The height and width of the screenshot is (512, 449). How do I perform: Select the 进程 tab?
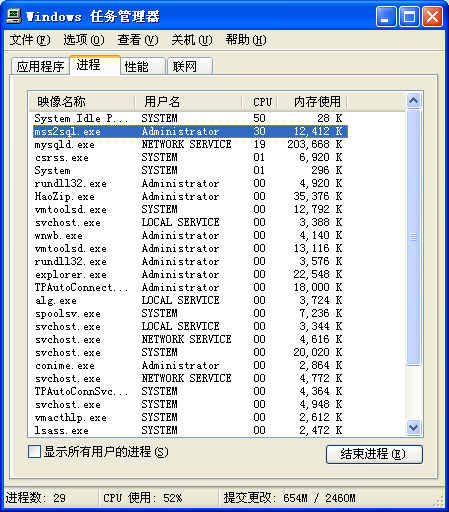(x=95, y=65)
